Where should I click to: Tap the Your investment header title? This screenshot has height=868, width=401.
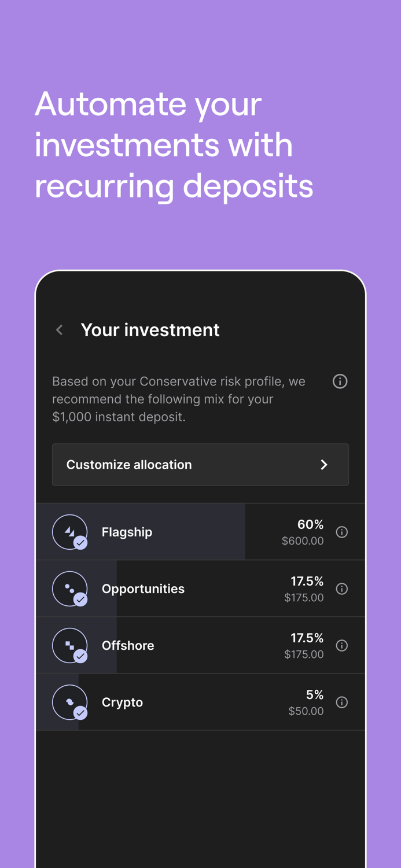point(150,329)
